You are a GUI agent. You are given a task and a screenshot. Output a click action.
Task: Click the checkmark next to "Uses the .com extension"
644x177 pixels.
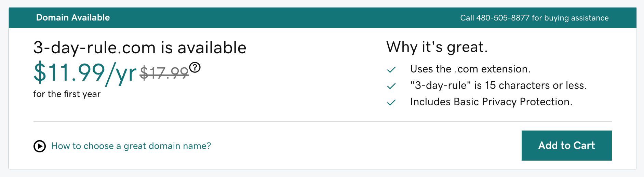[x=391, y=70]
